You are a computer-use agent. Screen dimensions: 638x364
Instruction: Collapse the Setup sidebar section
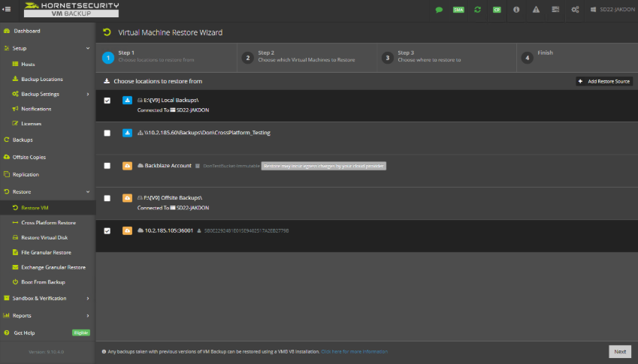pos(47,49)
